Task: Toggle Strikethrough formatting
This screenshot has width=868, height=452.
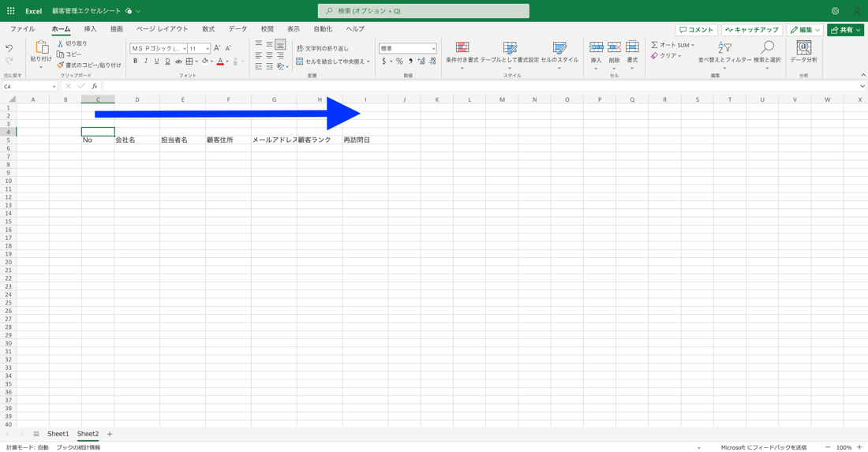Action: [x=178, y=62]
